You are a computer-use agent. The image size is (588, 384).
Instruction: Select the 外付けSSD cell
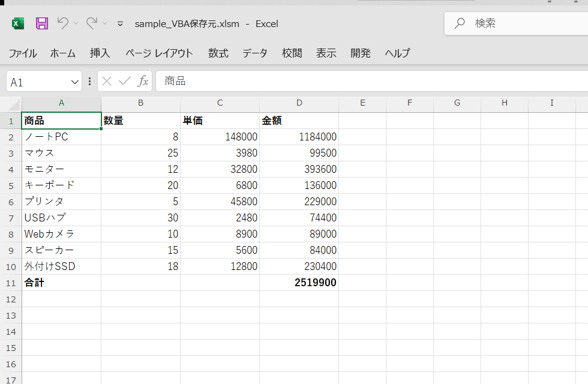[x=61, y=266]
